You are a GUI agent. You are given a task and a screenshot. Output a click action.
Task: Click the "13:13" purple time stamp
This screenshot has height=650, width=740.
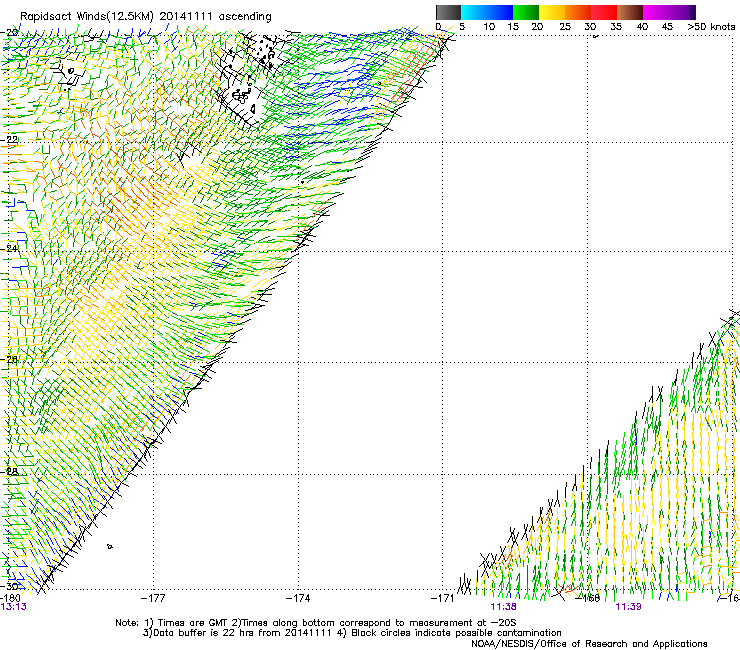pos(13,607)
